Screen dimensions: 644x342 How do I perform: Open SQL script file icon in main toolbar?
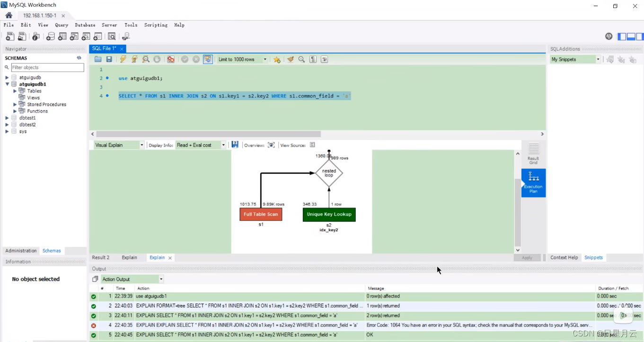pyautogui.click(x=22, y=36)
